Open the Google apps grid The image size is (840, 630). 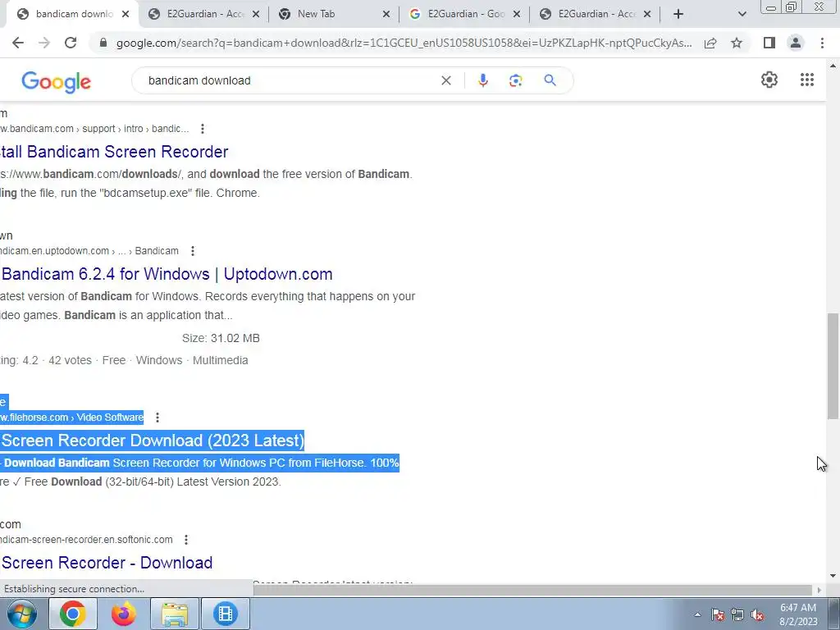[x=807, y=80]
